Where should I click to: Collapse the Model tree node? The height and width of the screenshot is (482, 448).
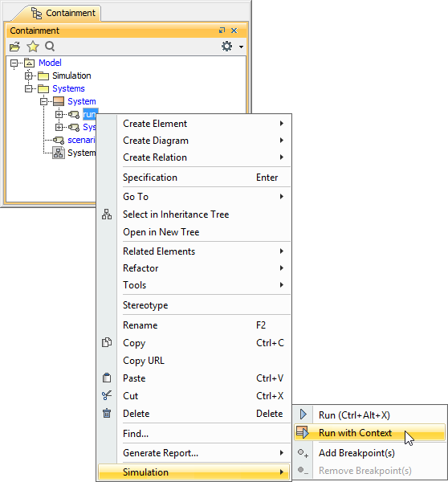click(14, 63)
